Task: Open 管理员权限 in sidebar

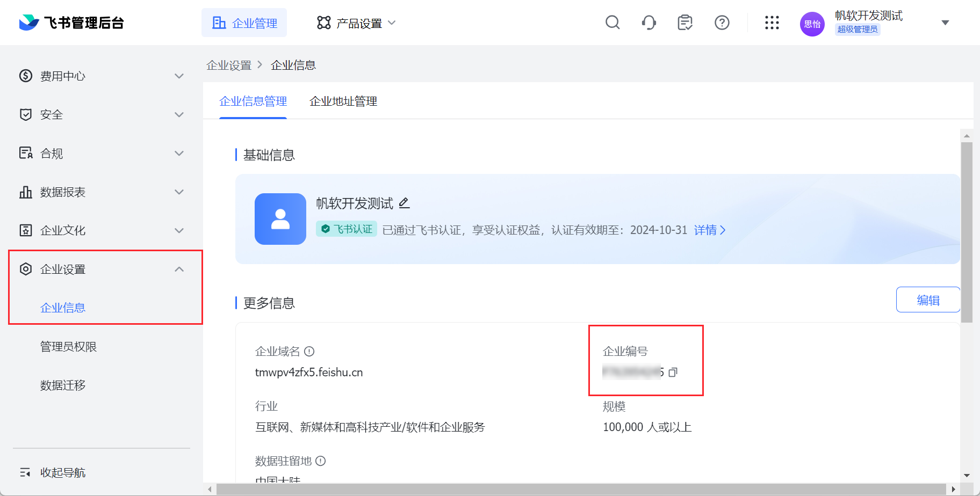Action: click(68, 346)
